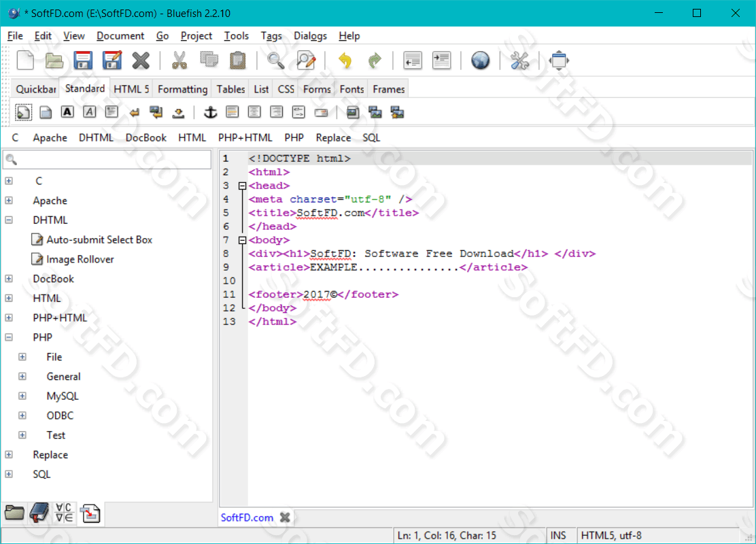Cut selection with the scissors icon

(179, 61)
